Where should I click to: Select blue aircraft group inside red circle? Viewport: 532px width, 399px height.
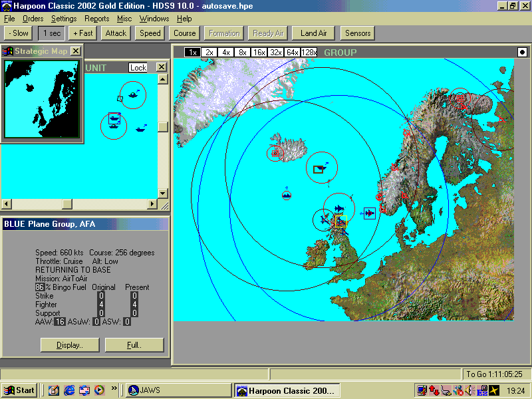click(x=339, y=208)
